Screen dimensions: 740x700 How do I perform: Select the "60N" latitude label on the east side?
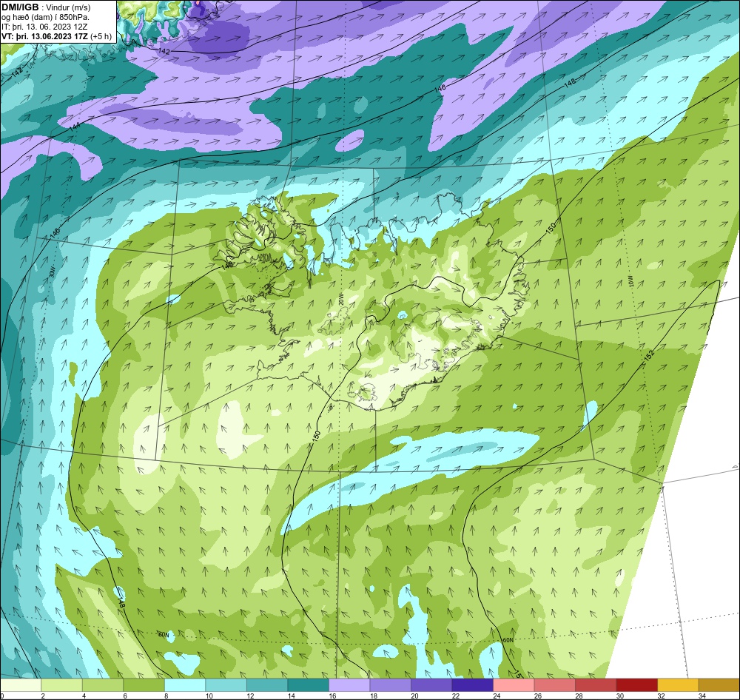508,641
